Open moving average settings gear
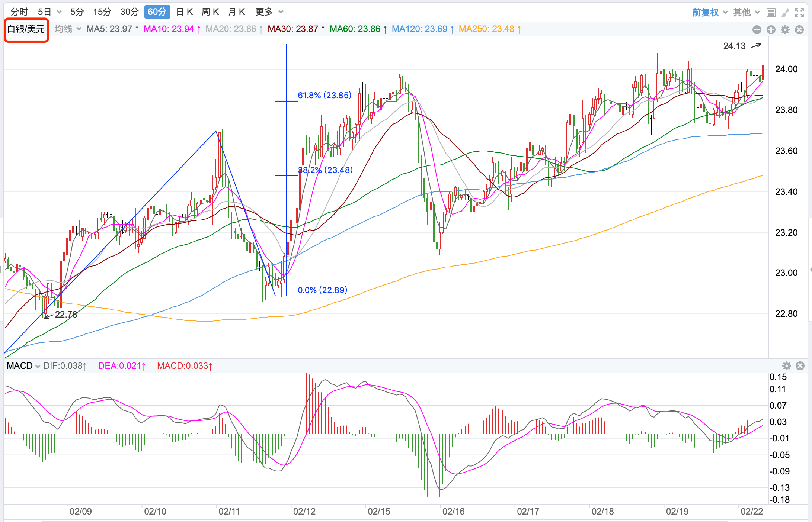The image size is (812, 522). point(785,30)
